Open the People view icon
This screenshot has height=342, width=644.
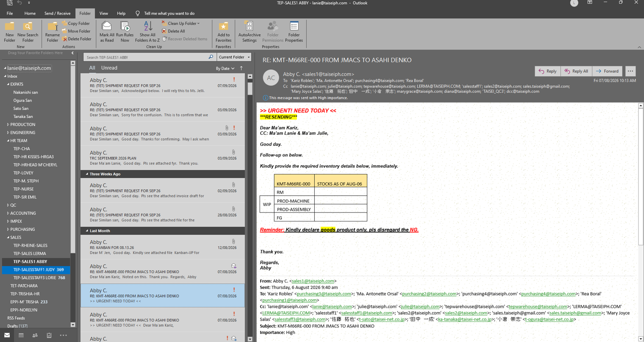coord(35,336)
